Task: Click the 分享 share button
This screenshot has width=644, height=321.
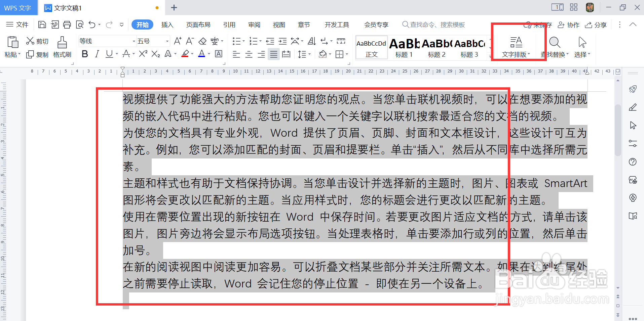Action: [x=596, y=25]
